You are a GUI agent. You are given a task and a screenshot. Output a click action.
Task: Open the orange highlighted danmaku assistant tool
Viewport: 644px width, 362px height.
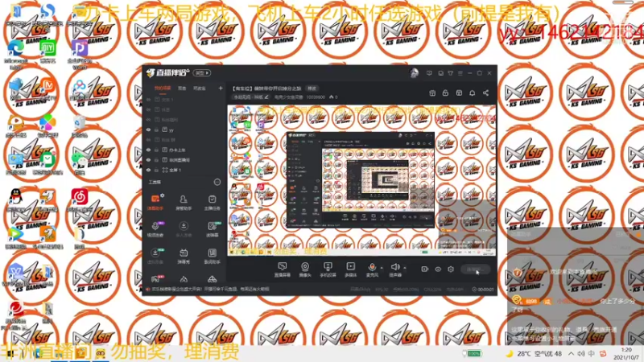[x=155, y=203]
